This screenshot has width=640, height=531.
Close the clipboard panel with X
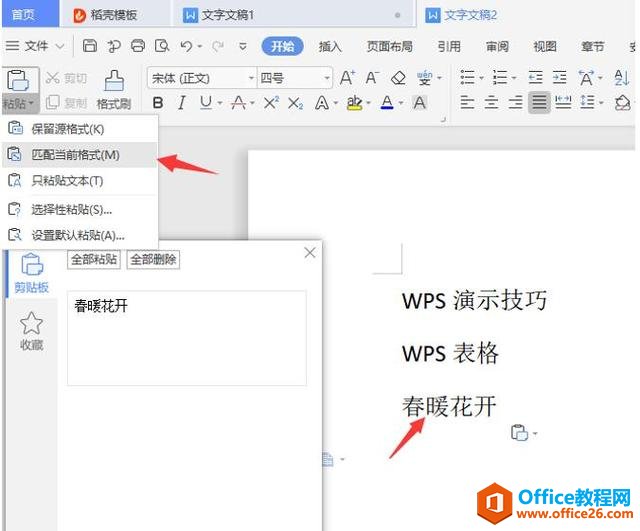310,253
